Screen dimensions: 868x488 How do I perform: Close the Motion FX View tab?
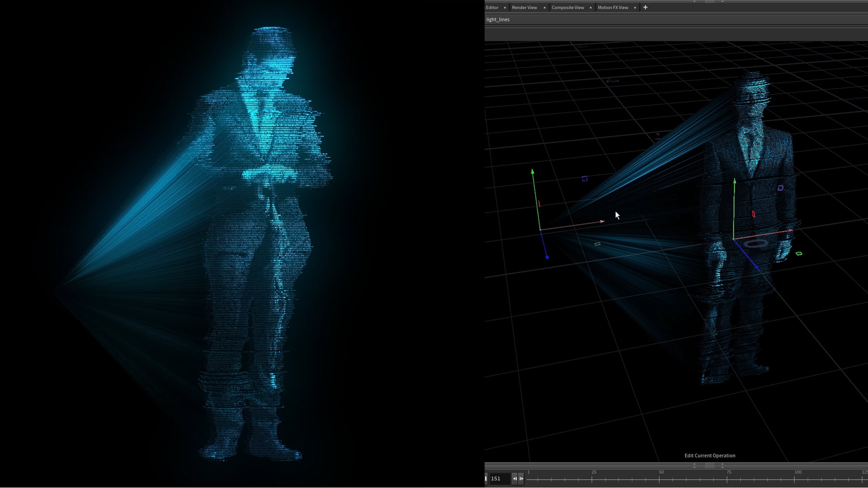click(635, 8)
